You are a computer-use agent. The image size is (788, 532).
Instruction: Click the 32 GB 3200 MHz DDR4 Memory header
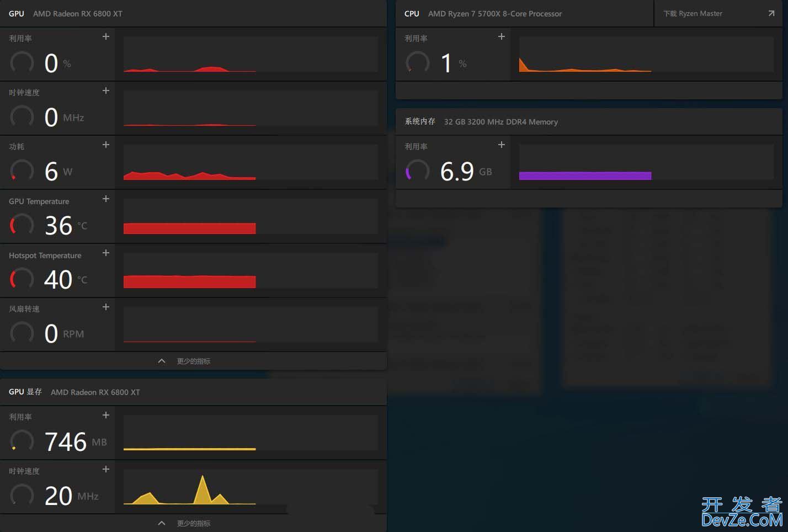(501, 122)
